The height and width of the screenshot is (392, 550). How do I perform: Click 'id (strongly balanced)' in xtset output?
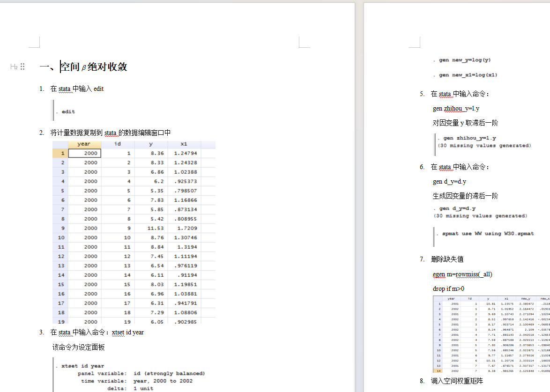169,373
